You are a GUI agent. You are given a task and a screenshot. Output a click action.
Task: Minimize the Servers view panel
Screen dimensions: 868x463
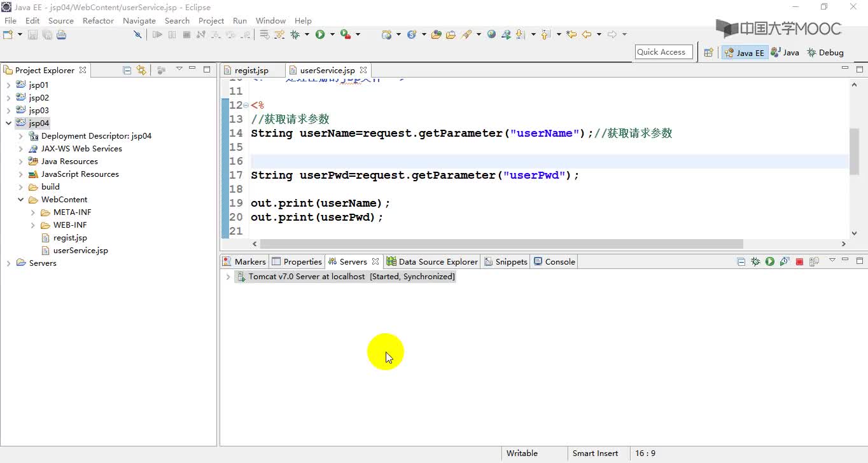(845, 260)
